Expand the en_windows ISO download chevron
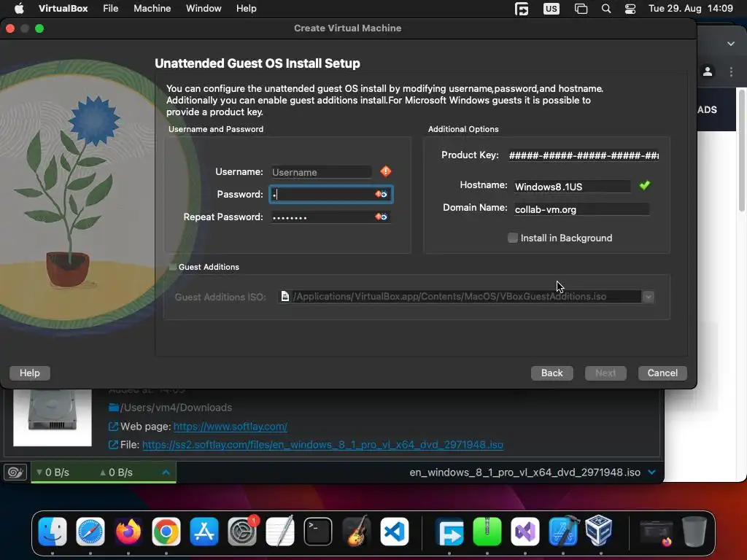 (x=651, y=472)
